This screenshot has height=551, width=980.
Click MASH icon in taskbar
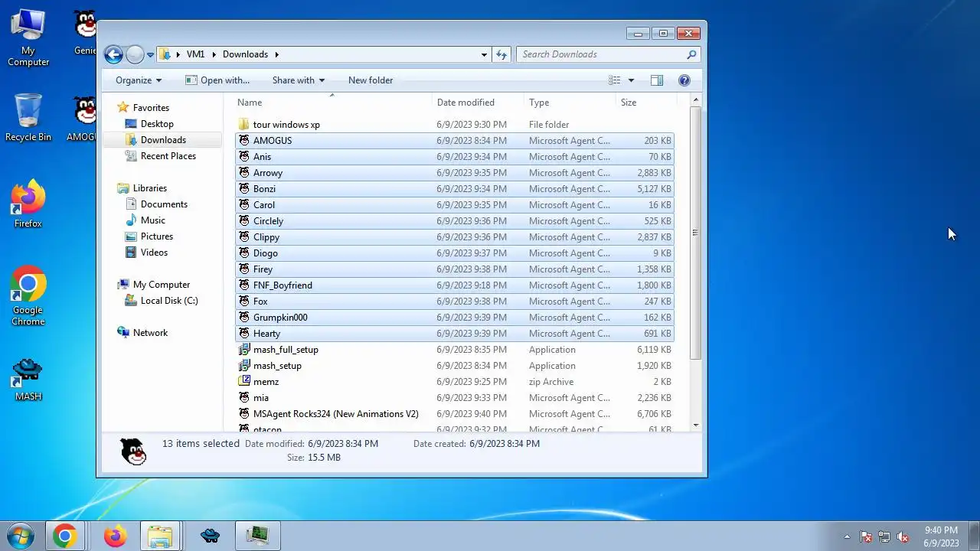click(211, 536)
